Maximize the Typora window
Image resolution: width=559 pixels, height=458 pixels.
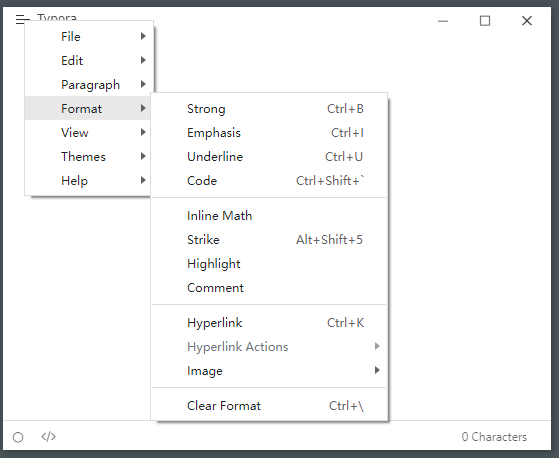(484, 21)
